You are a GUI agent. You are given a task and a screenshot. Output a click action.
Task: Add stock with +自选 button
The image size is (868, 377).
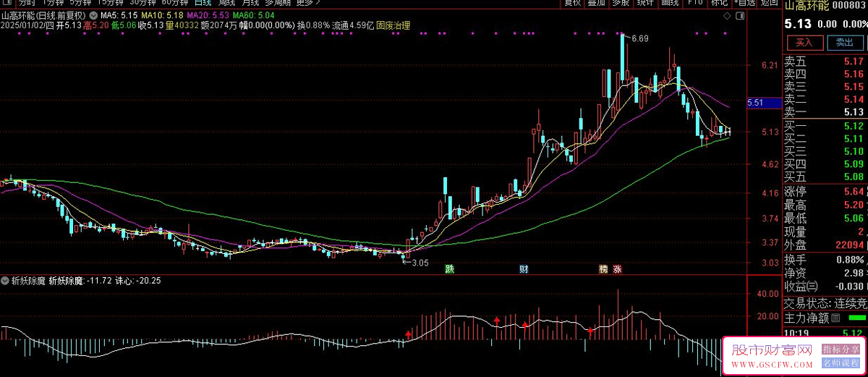[x=744, y=3]
